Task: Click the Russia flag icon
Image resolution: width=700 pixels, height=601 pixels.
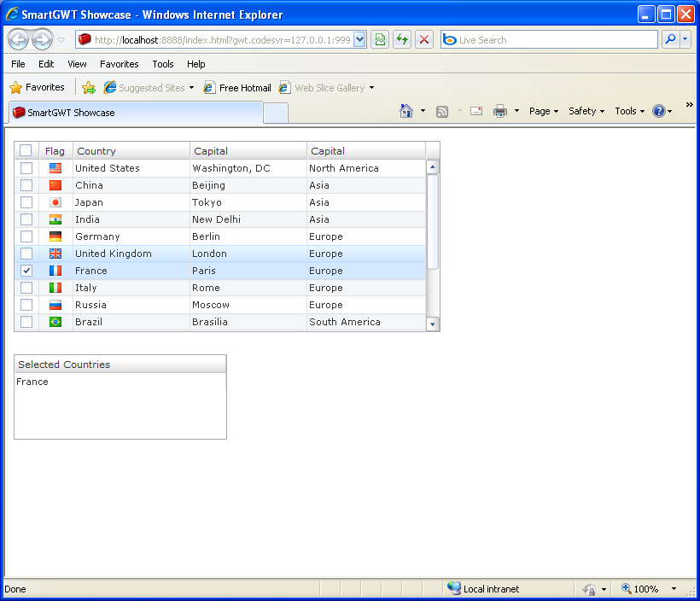Action: [x=55, y=305]
